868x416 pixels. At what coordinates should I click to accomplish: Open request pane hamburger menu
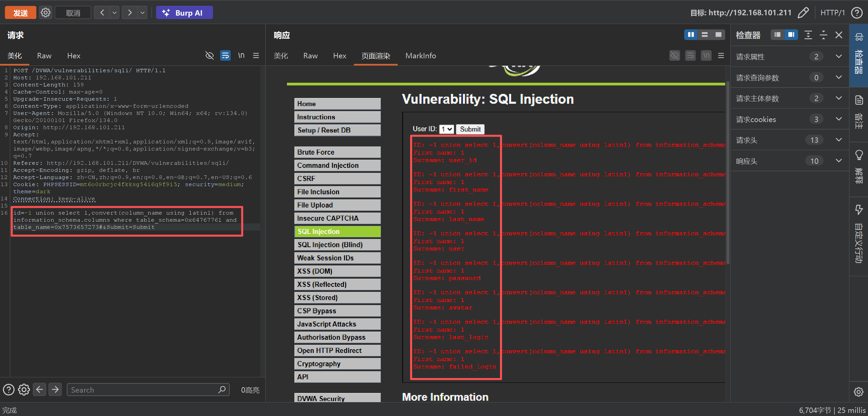click(x=256, y=56)
